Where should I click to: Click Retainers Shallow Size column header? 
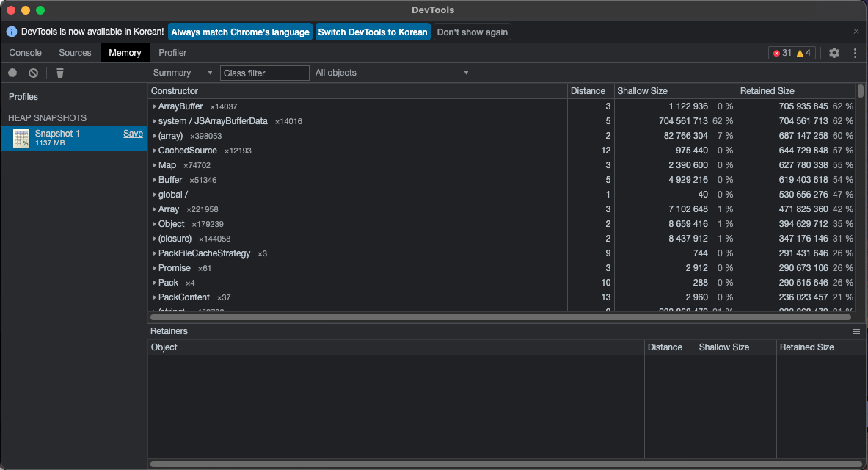[736, 347]
